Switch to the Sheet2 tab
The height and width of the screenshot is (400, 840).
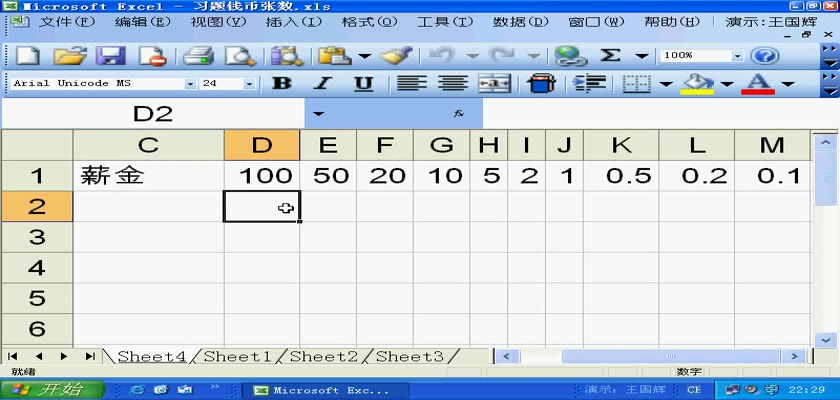(324, 356)
